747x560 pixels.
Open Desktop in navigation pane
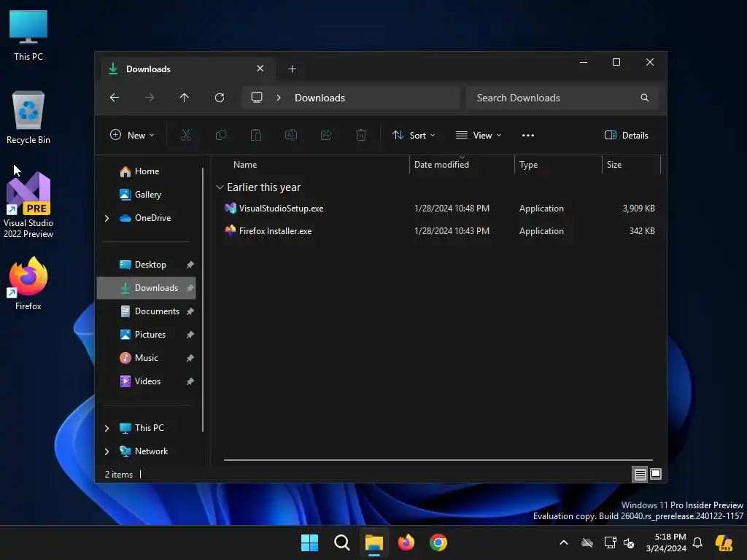pos(147,265)
